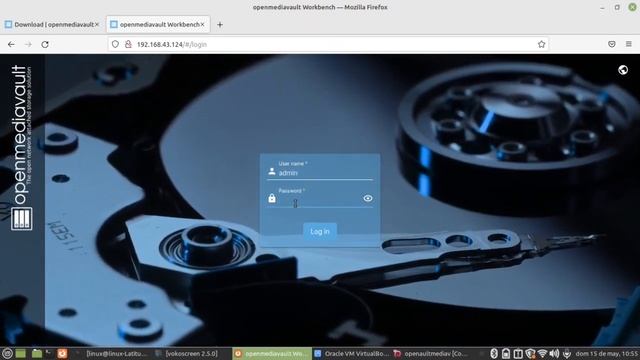
Task: Click the Log in button
Action: tap(320, 231)
